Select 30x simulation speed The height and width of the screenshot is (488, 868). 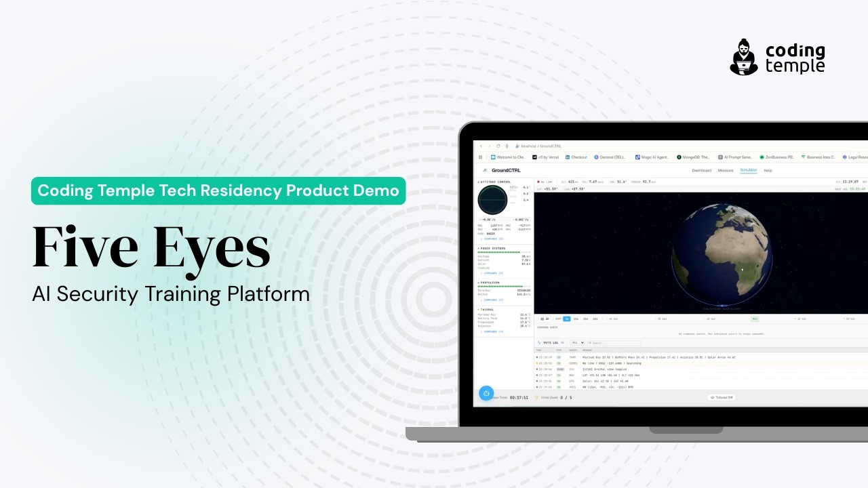[585, 319]
